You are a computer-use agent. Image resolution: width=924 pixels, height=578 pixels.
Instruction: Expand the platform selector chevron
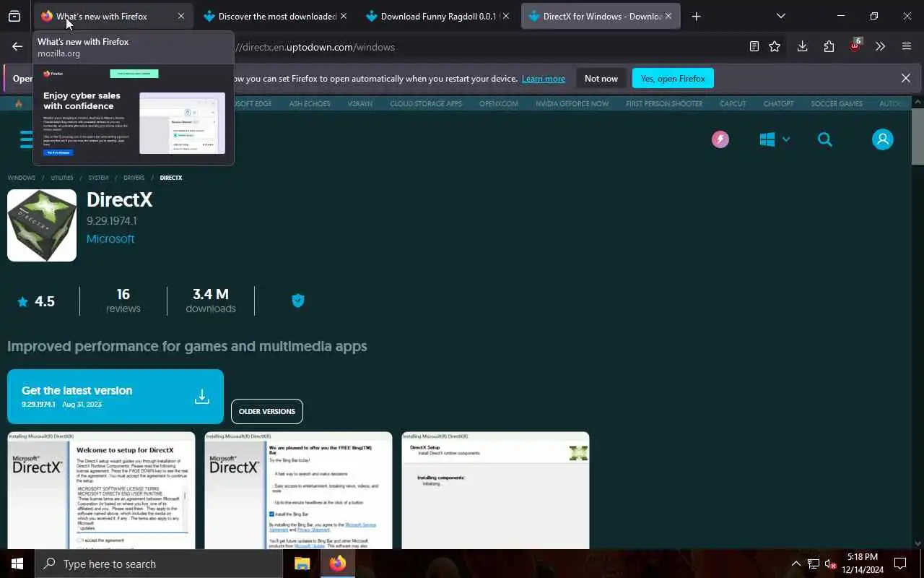786,139
